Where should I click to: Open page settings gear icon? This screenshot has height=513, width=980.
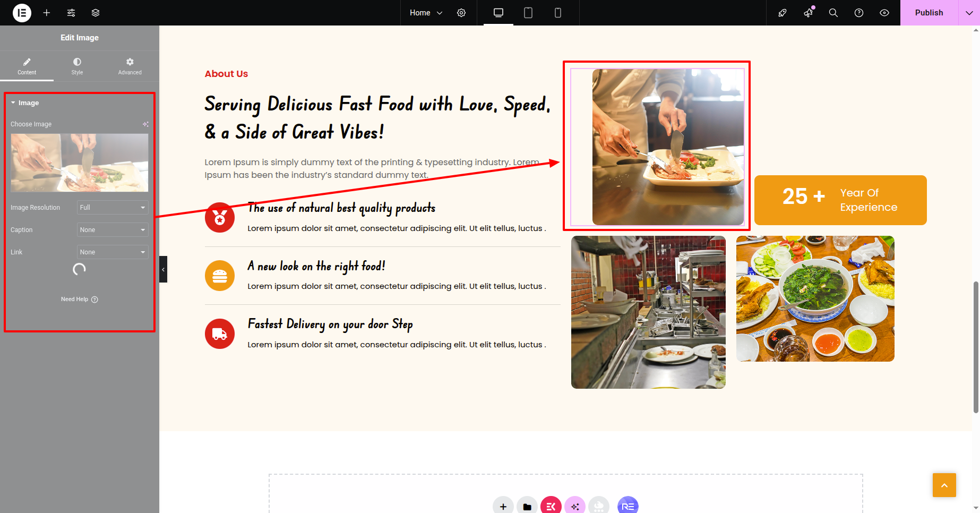point(461,13)
